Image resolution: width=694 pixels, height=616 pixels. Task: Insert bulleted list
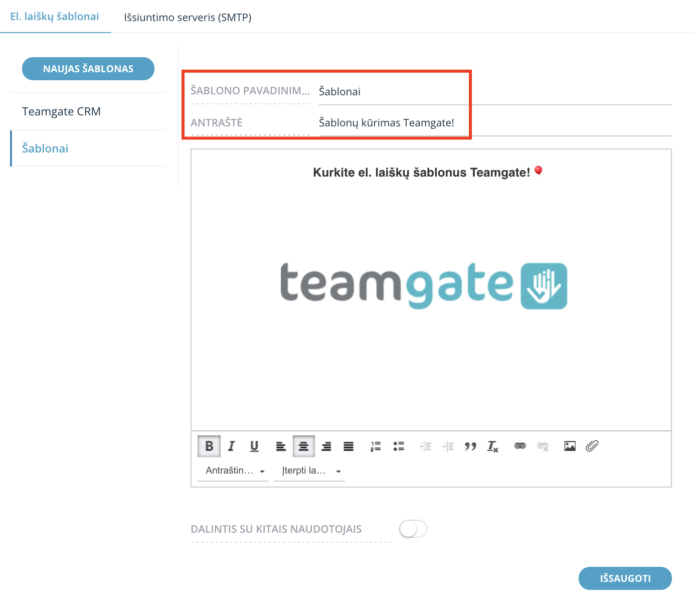399,446
